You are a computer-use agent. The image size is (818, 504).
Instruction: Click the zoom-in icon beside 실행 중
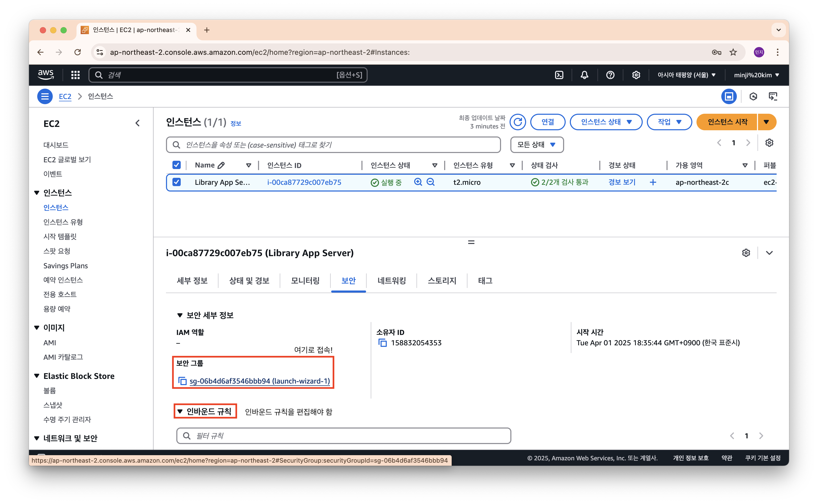pos(418,182)
